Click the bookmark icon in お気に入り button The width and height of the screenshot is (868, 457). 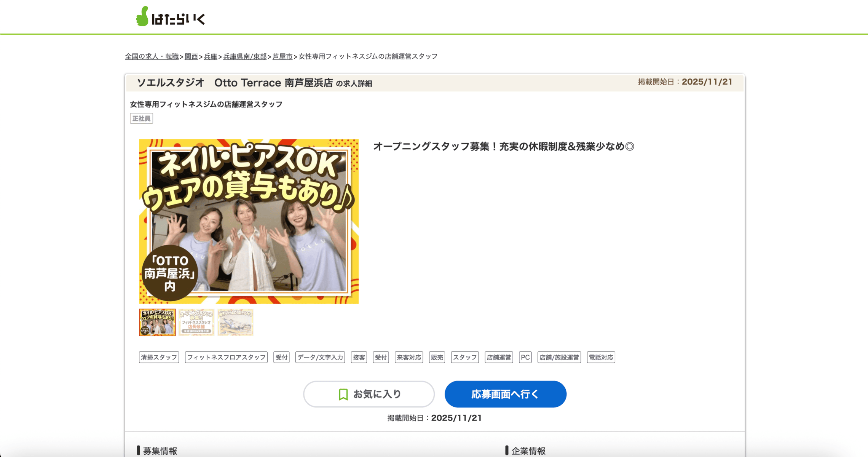point(343,394)
